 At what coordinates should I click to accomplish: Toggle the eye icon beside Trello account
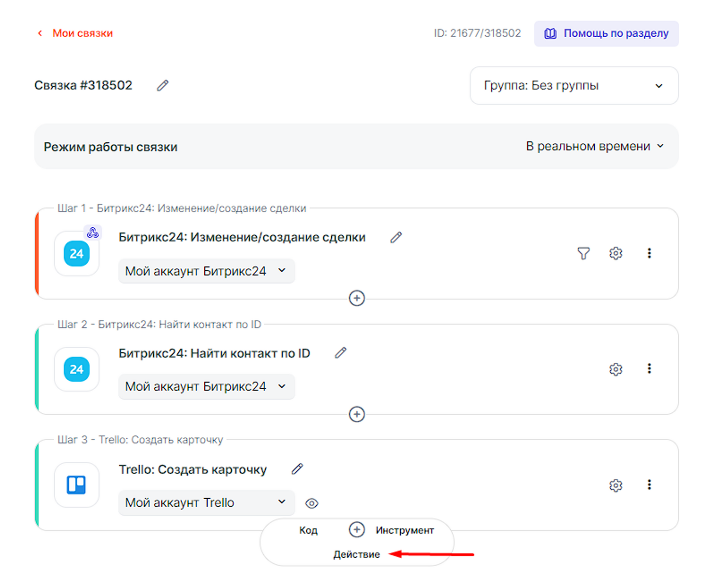[312, 503]
